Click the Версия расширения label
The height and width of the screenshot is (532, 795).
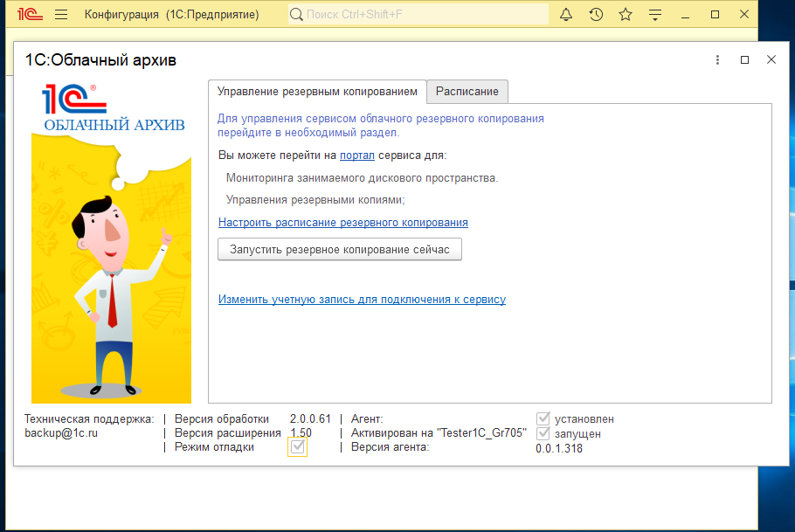228,433
